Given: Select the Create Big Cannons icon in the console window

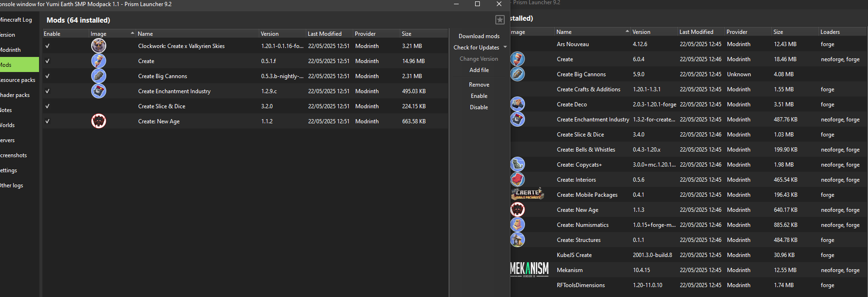Looking at the screenshot, I should pyautogui.click(x=98, y=76).
